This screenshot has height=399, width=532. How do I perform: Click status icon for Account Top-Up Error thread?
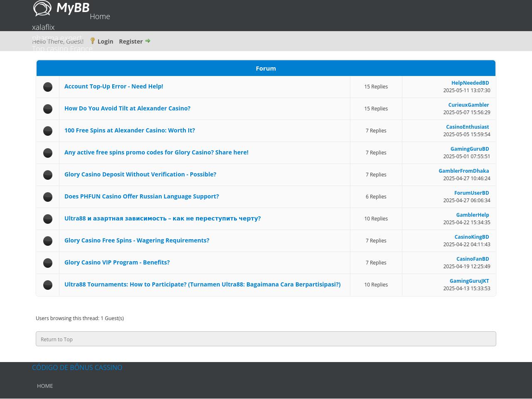[x=48, y=87]
